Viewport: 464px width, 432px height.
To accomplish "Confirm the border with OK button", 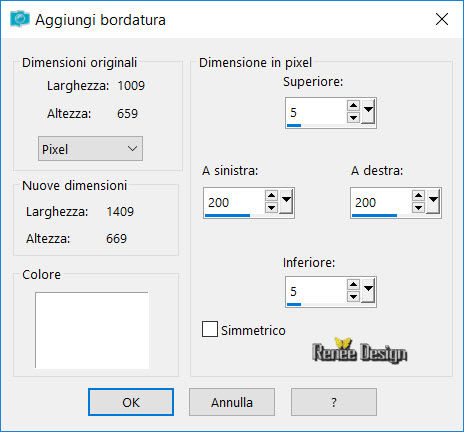I will click(x=131, y=402).
